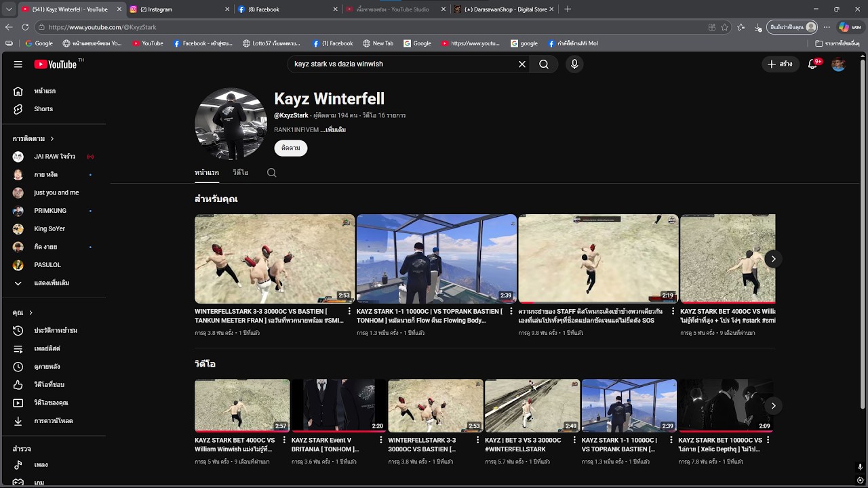The height and width of the screenshot is (488, 868).
Task: Open downloads in the sidebar
Action: coord(54,421)
